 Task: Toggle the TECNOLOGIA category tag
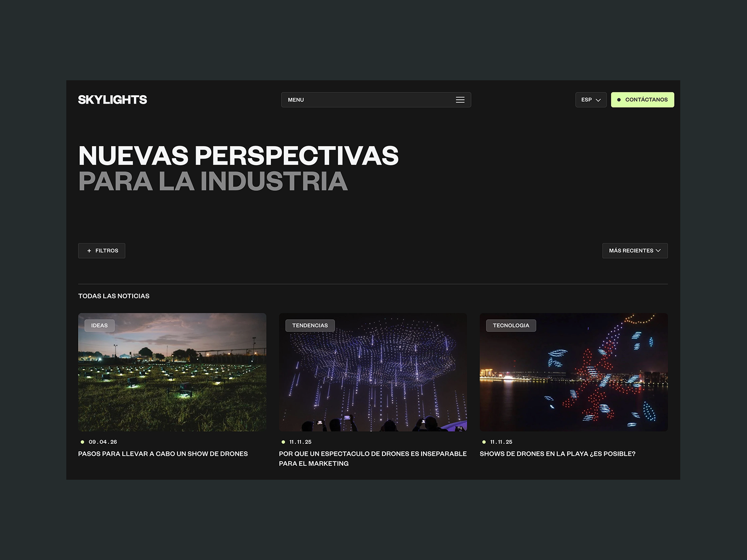point(511,325)
